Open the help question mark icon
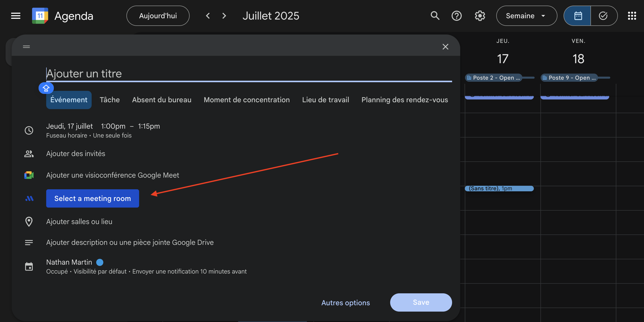 click(x=456, y=16)
